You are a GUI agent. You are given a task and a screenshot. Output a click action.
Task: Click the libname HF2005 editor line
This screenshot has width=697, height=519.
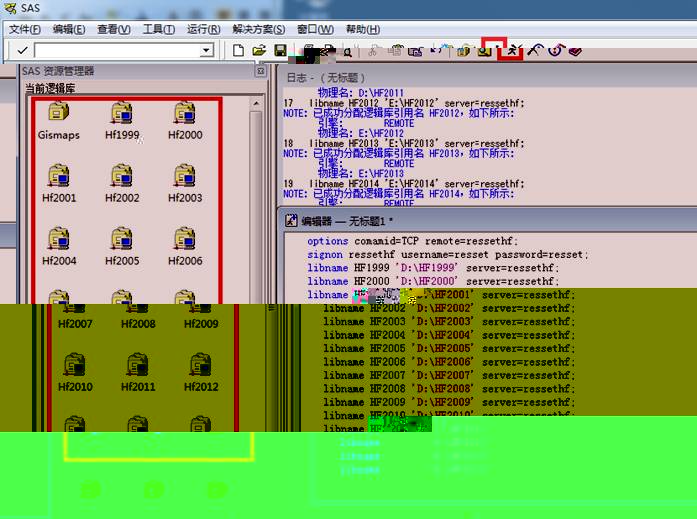(449, 348)
